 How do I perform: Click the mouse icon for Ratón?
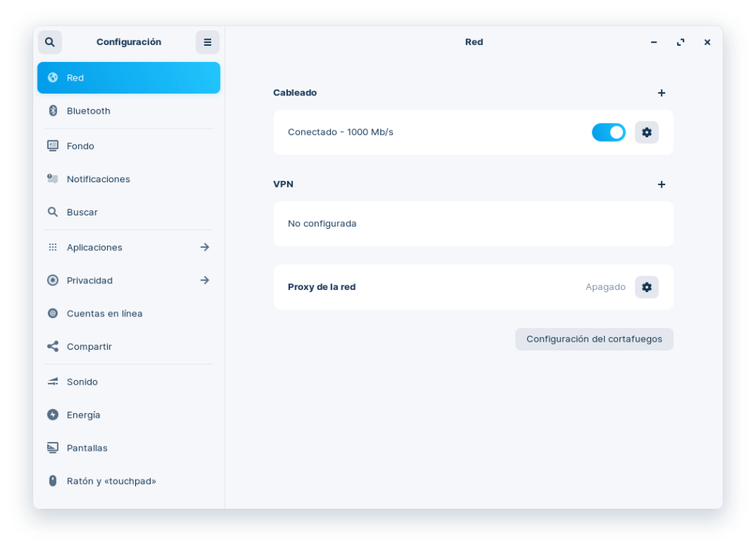coord(52,481)
